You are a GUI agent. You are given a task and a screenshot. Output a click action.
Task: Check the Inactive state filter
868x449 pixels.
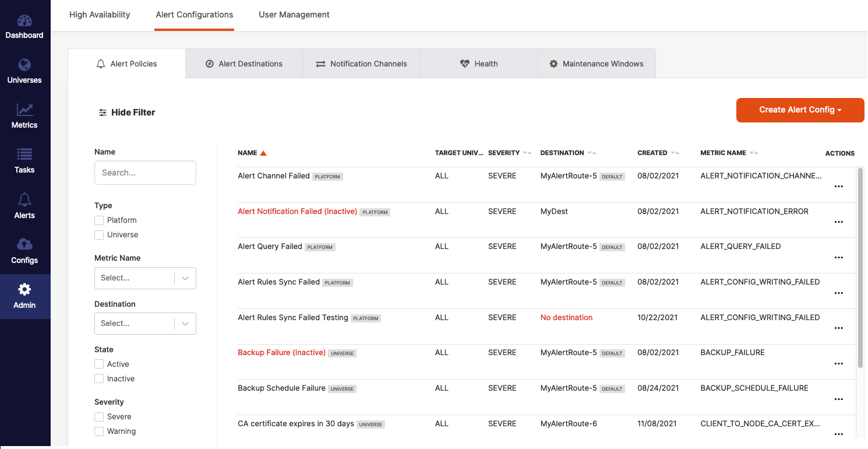99,378
